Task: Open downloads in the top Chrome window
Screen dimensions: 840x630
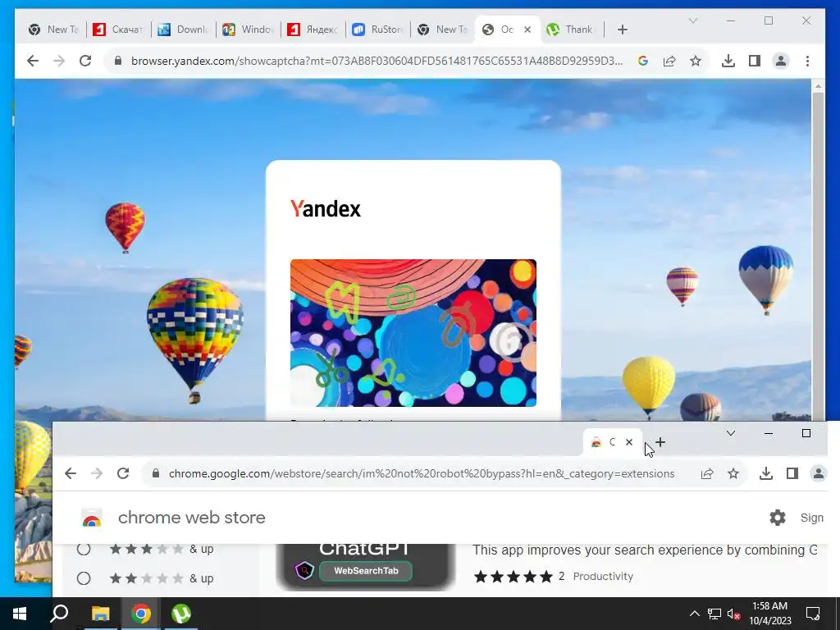Action: (x=728, y=61)
